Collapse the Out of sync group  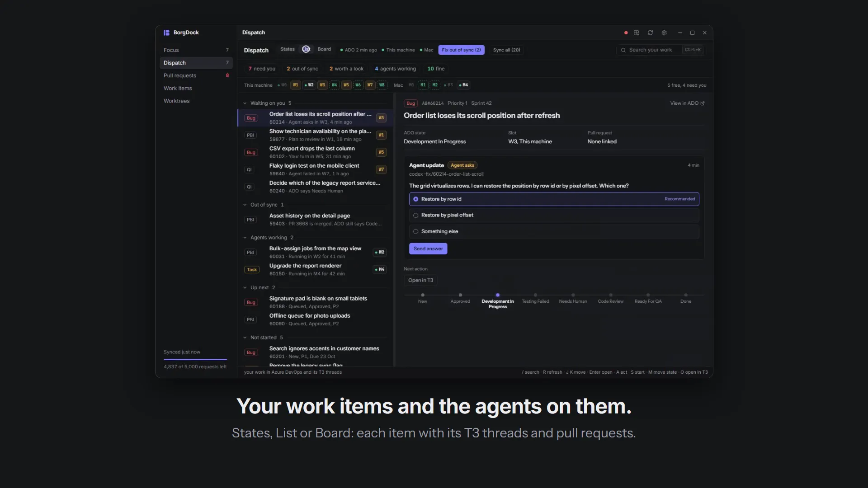pyautogui.click(x=245, y=205)
